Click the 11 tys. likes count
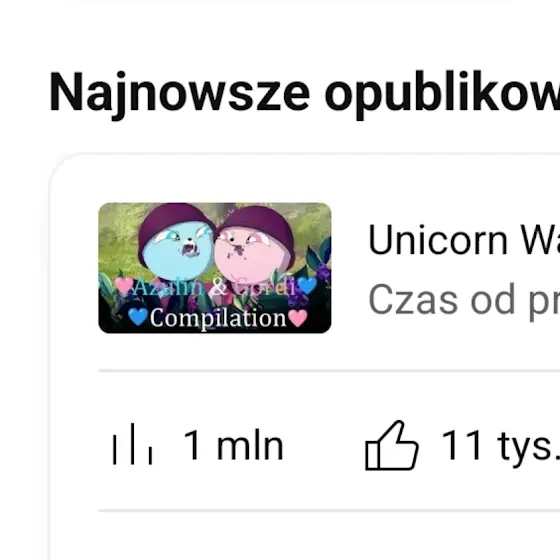560x560 pixels. 501,445
